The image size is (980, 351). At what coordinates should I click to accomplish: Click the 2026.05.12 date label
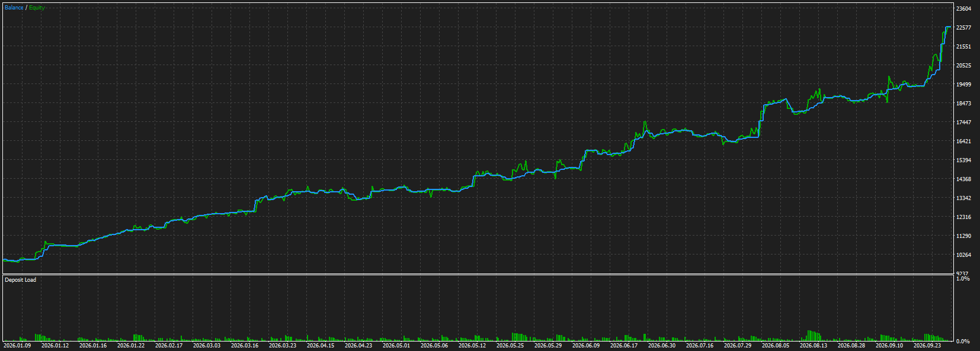472,346
